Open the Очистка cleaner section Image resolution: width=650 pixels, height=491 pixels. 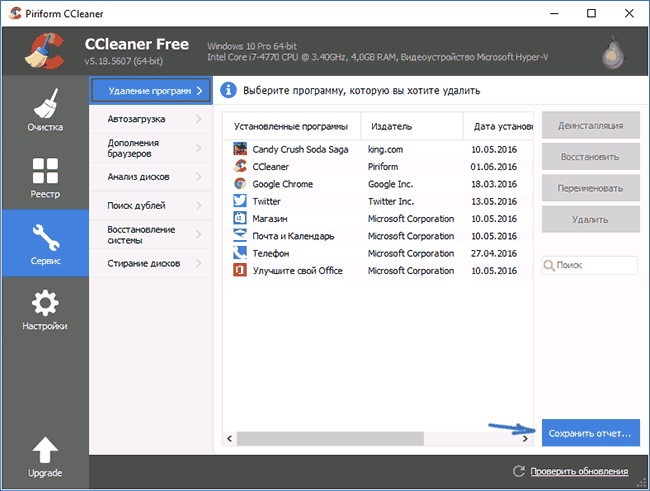[44, 113]
